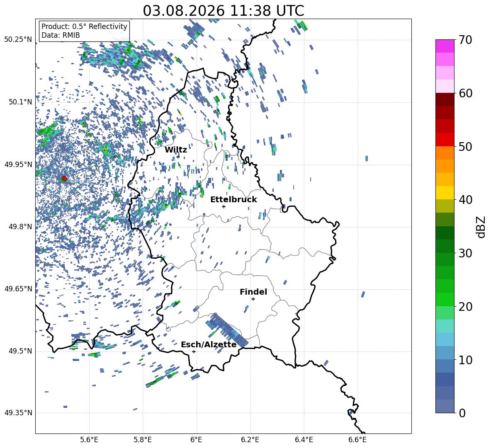Screen dimensions: 491x448
Task: Click the colorbar tick label 0
Action: pos(462,413)
